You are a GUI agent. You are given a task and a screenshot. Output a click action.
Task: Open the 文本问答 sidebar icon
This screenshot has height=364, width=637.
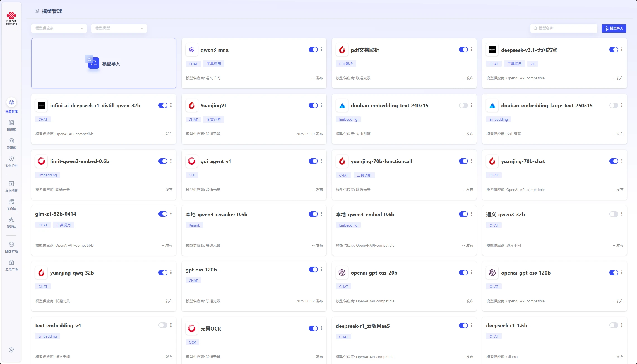point(11,184)
